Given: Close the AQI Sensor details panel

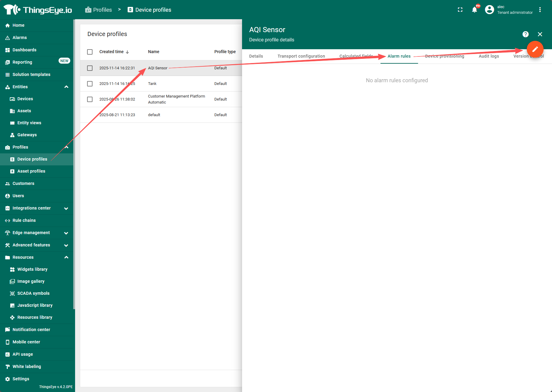Looking at the screenshot, I should point(540,34).
